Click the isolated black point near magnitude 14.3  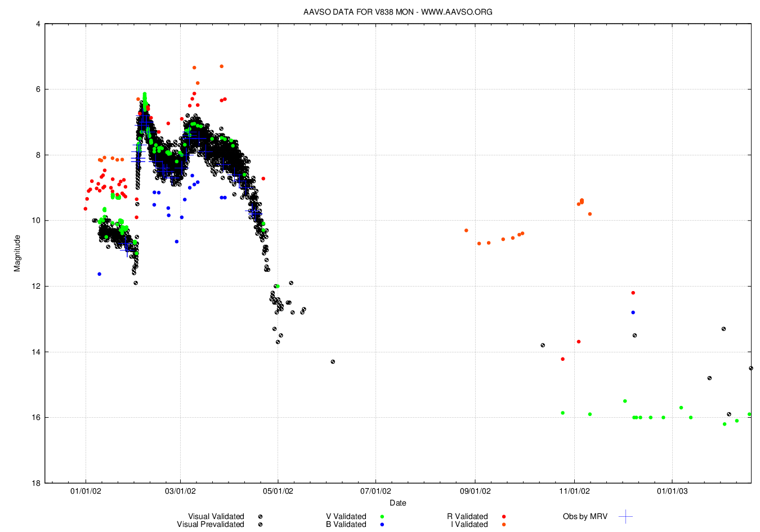pos(333,361)
